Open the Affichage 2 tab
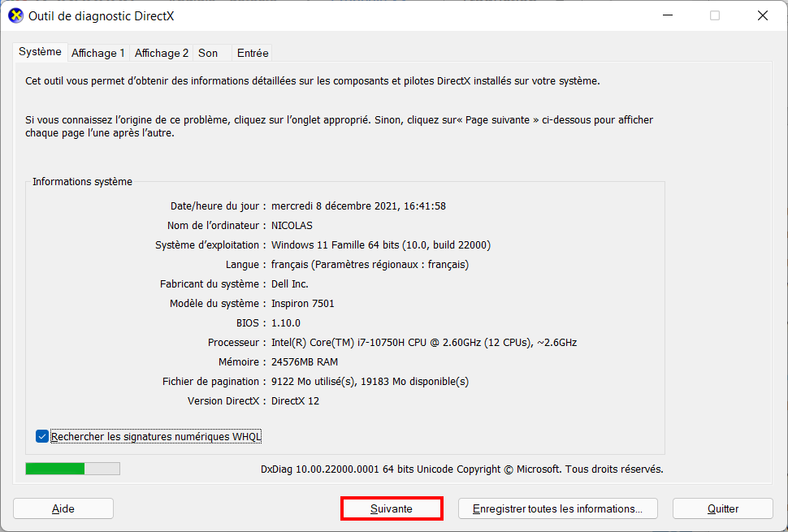 click(x=162, y=54)
